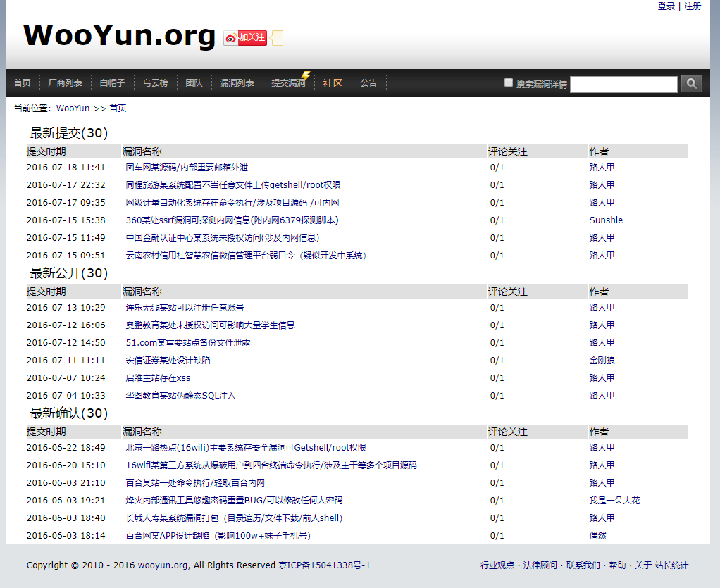Click author 金刚狼

[x=602, y=361]
